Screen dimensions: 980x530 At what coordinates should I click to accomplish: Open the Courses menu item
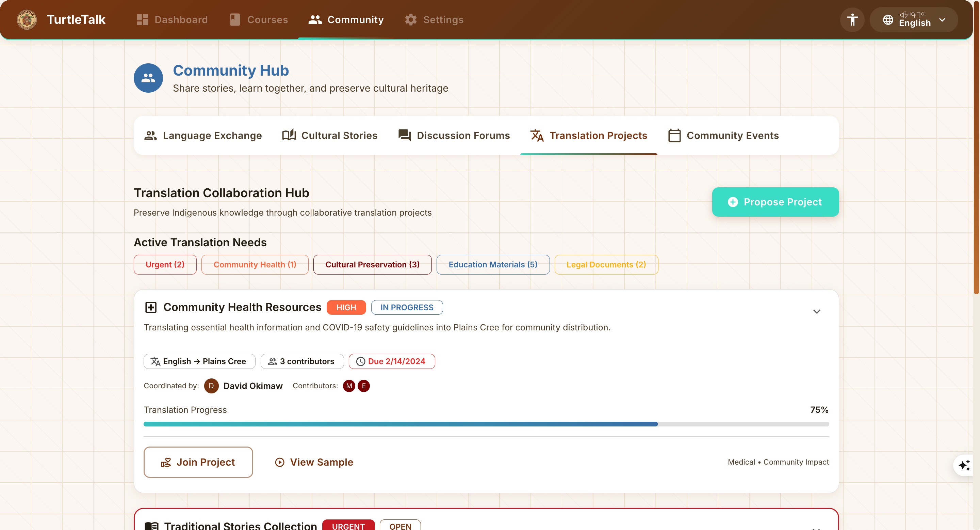pyautogui.click(x=259, y=19)
